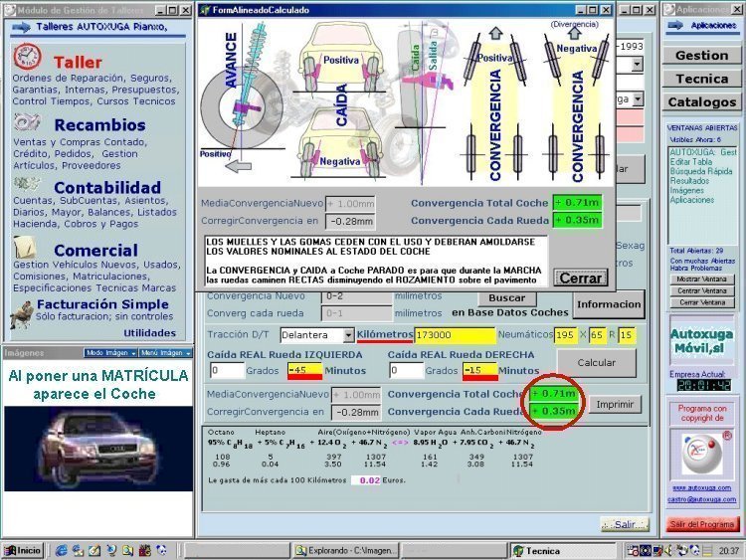Click the Comercial heading

pos(96,251)
